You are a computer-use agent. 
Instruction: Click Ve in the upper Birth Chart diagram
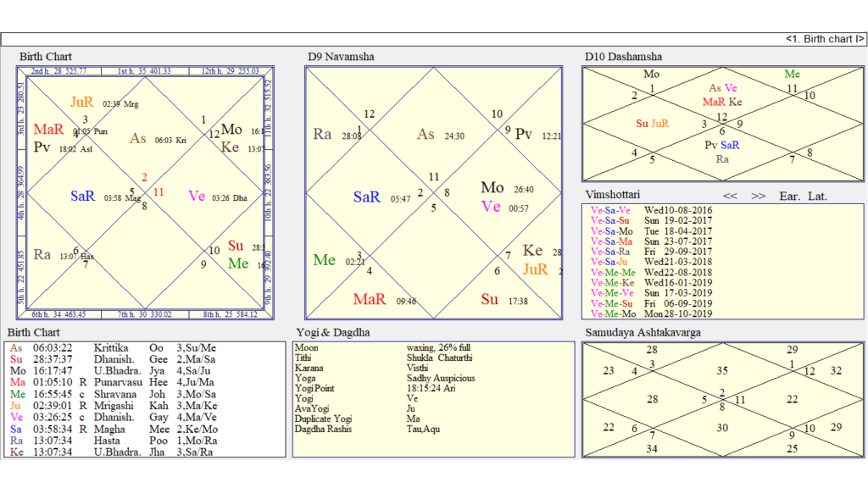pyautogui.click(x=197, y=197)
